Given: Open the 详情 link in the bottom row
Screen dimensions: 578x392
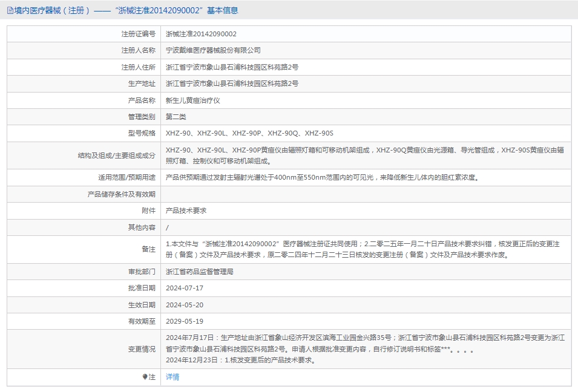Looking at the screenshot, I should coord(172,377).
